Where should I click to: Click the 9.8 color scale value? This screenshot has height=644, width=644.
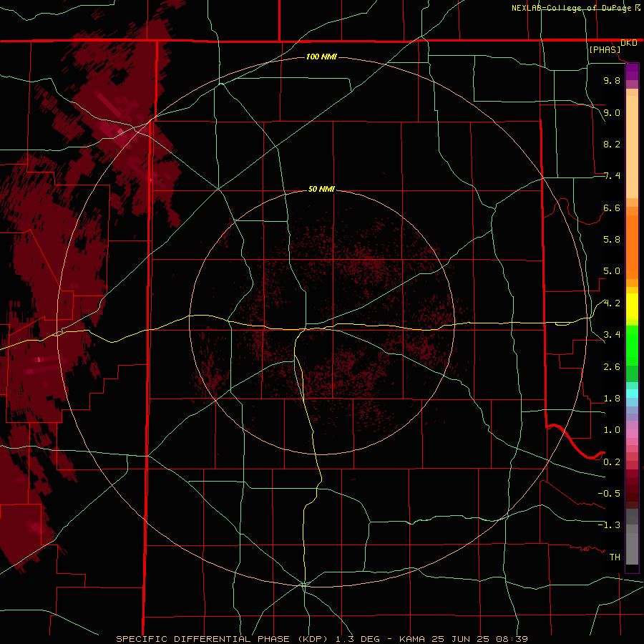(x=612, y=80)
